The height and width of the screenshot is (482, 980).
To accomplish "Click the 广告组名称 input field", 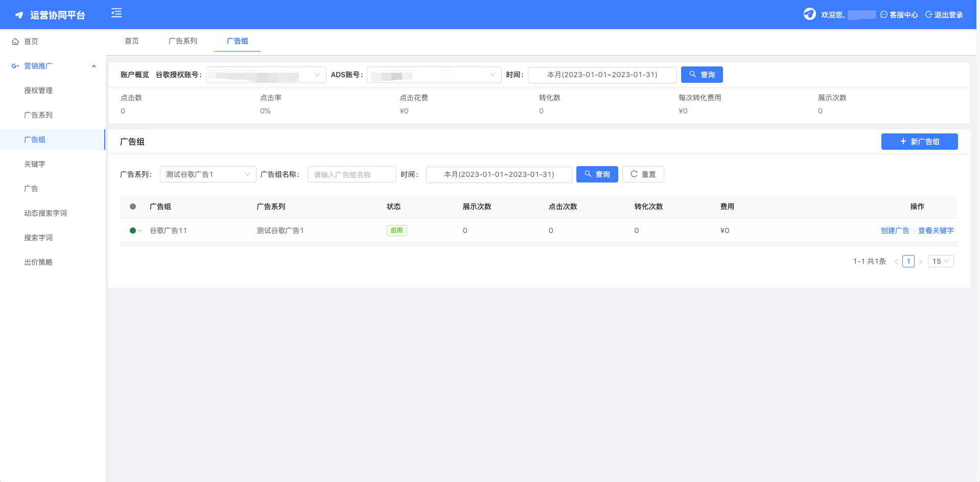I will coord(352,174).
